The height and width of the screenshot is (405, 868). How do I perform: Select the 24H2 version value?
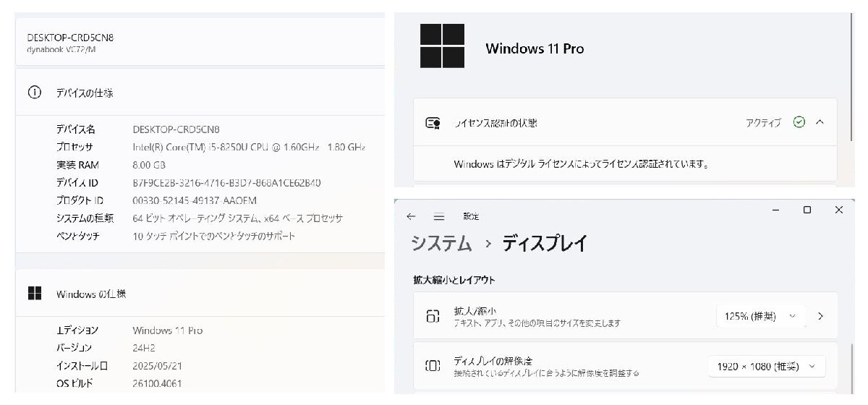(143, 348)
